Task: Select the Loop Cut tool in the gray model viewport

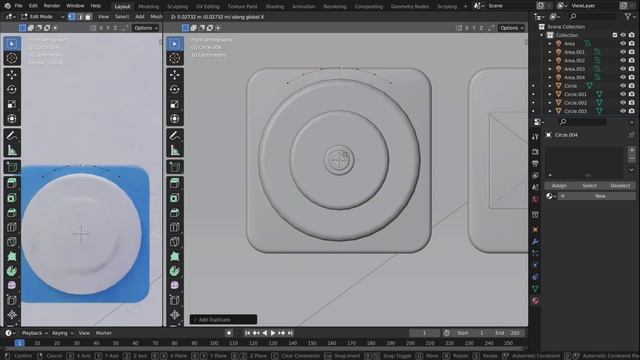Action: point(175,227)
